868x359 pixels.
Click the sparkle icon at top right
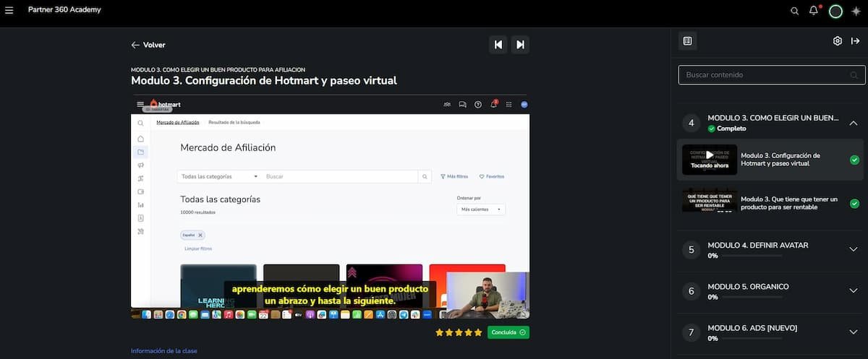(857, 11)
